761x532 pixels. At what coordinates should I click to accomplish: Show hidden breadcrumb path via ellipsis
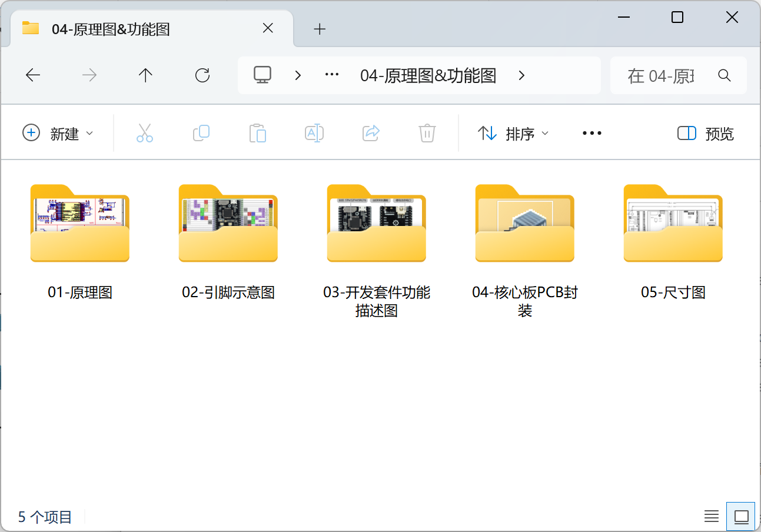pyautogui.click(x=331, y=75)
